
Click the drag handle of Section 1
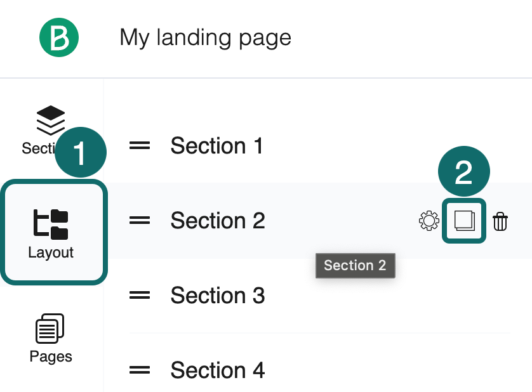coord(140,146)
